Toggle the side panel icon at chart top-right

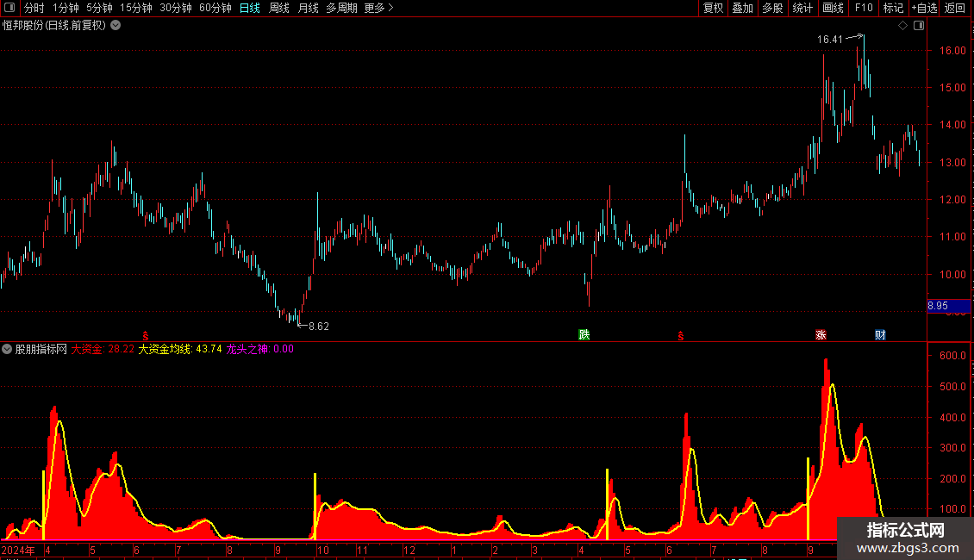click(x=919, y=26)
